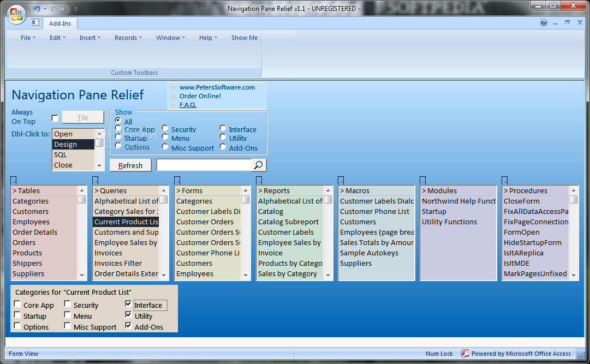The width and height of the screenshot is (590, 364).
Task: Uncheck Interface in the Categories panel
Action: 128,304
